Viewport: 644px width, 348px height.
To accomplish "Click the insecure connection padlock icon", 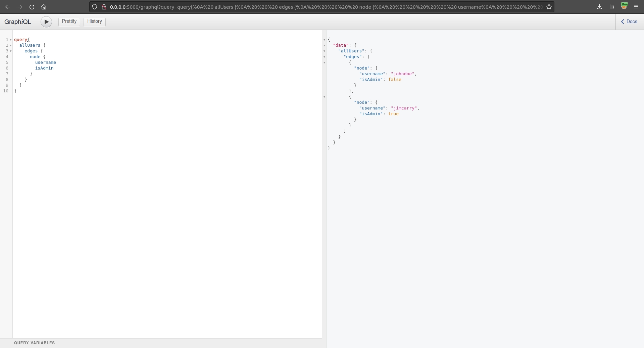I will (x=104, y=7).
